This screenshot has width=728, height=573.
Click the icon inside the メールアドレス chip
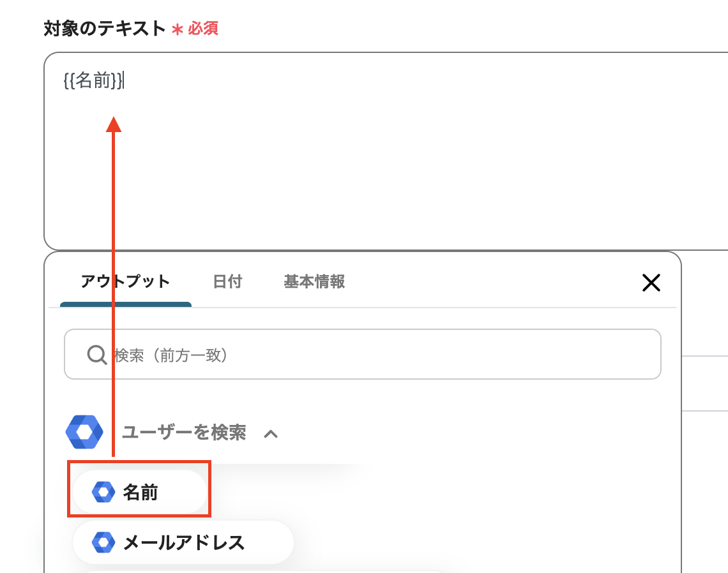(103, 542)
